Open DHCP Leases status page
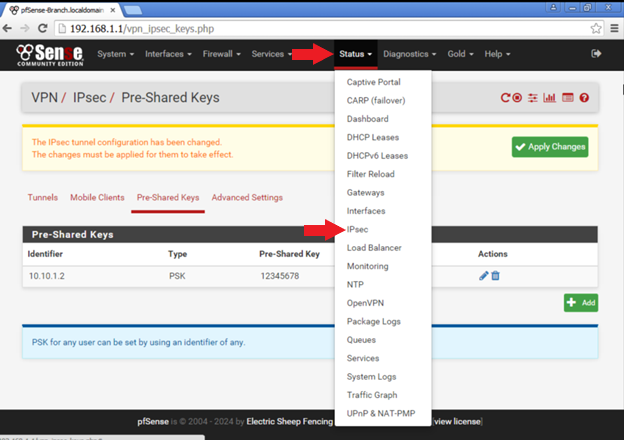Viewport: 624px width, 440px height. pyautogui.click(x=372, y=137)
